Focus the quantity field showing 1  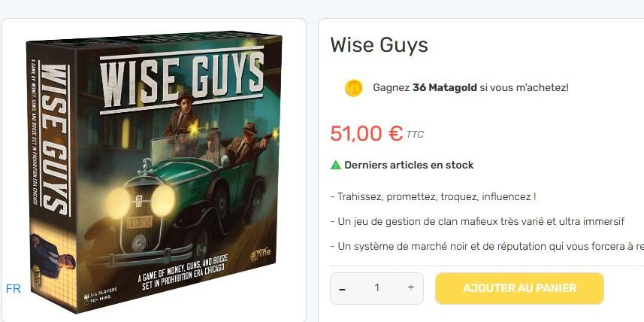pos(376,288)
